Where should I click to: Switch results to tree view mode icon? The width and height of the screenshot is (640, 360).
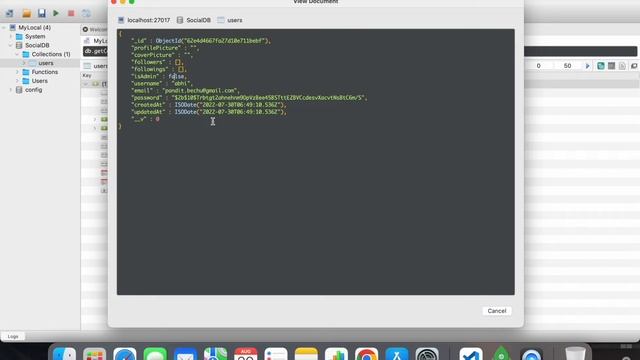[601, 66]
